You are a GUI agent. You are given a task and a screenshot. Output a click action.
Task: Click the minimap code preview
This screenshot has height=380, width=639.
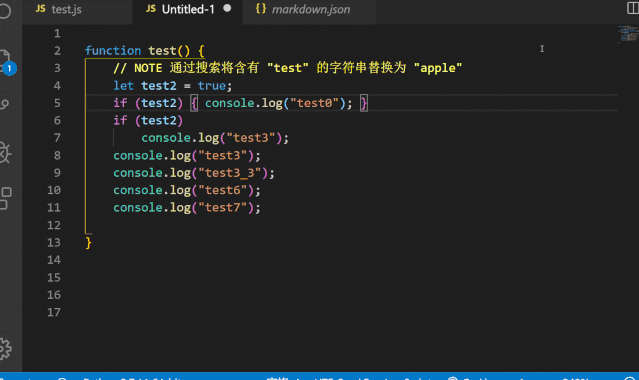628,33
